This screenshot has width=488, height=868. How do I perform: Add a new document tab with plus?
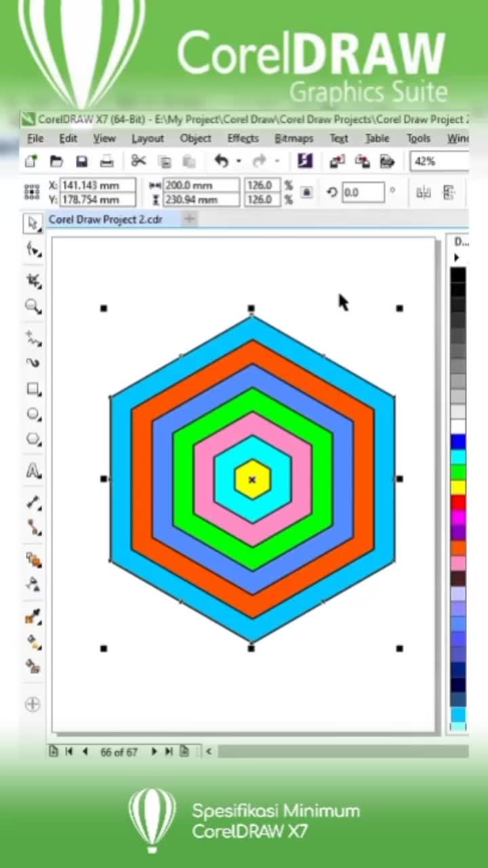(190, 218)
